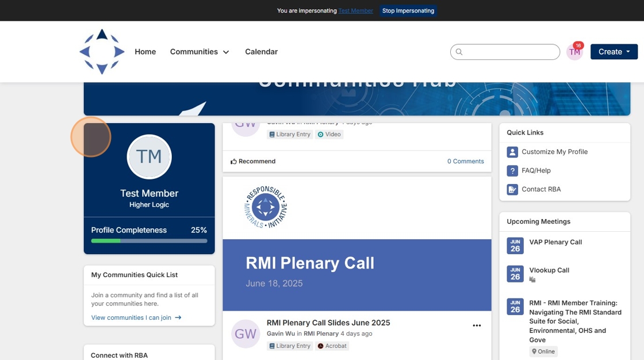Viewport: 644px width, 360px height.
Task: Click My Communities Quick List heading
Action: click(135, 275)
